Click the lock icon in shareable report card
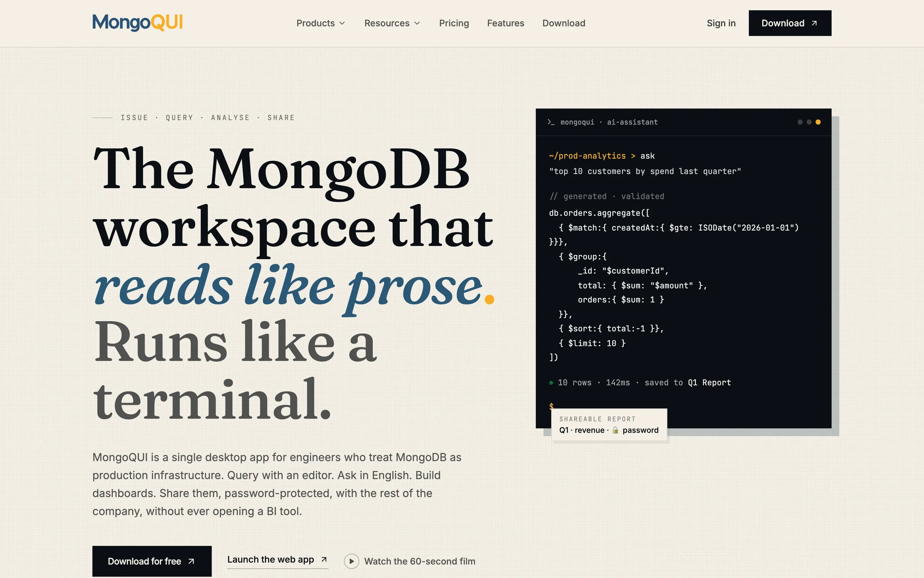The width and height of the screenshot is (924, 578). tap(615, 430)
